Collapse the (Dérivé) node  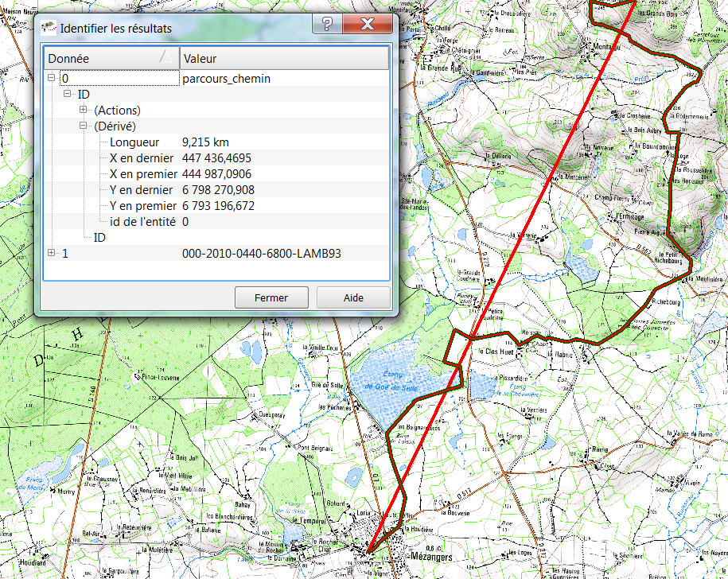coord(84,126)
